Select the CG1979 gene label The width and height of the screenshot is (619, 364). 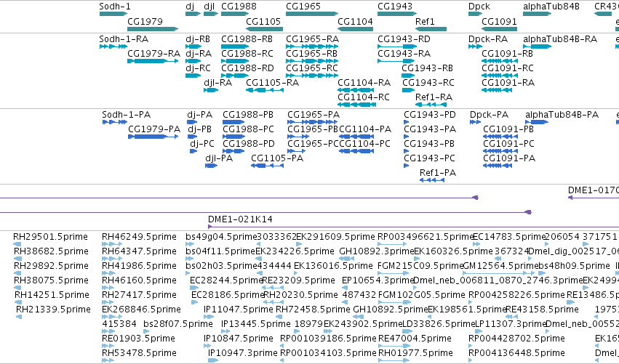click(x=145, y=21)
